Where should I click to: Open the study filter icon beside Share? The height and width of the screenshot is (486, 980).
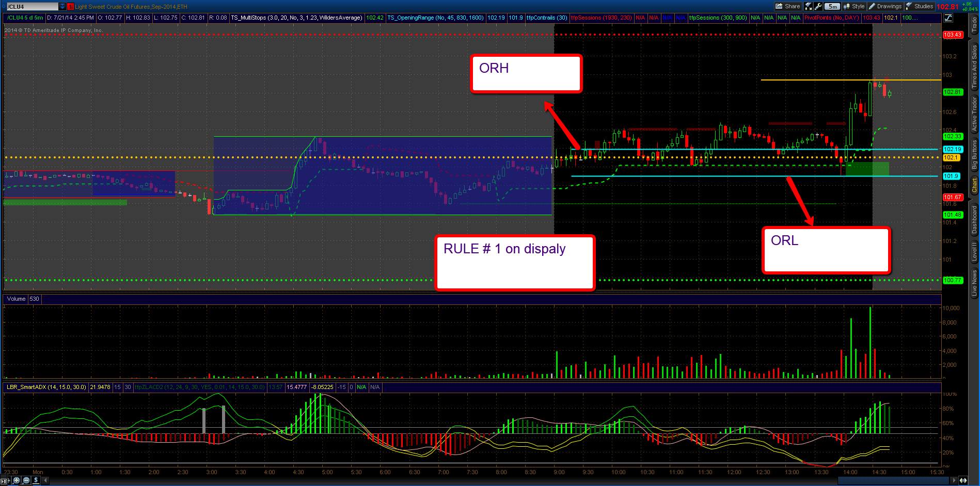pos(809,6)
